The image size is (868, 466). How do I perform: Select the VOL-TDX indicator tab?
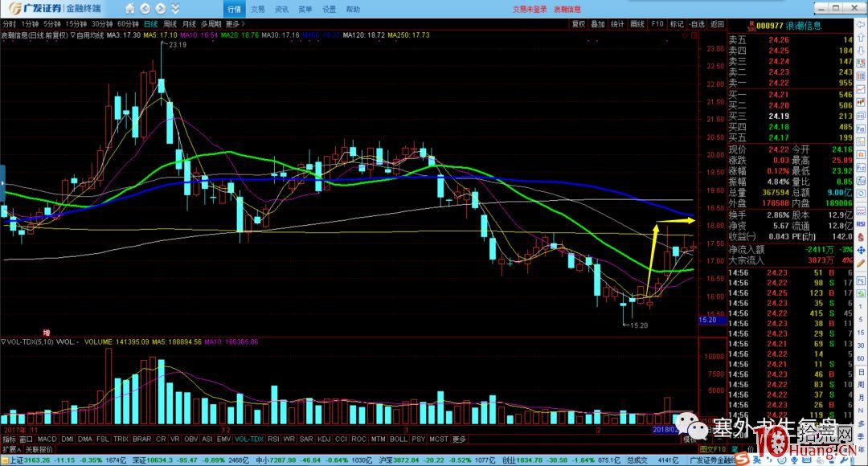tap(249, 439)
